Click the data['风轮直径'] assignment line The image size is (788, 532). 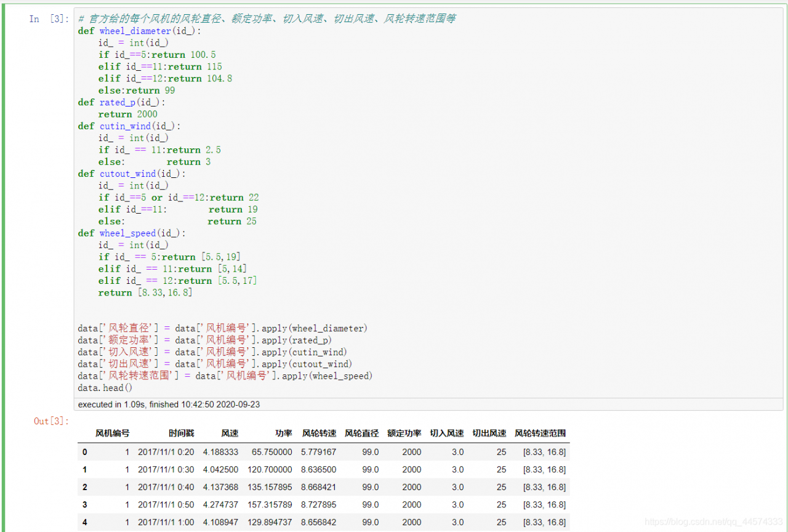click(223, 328)
